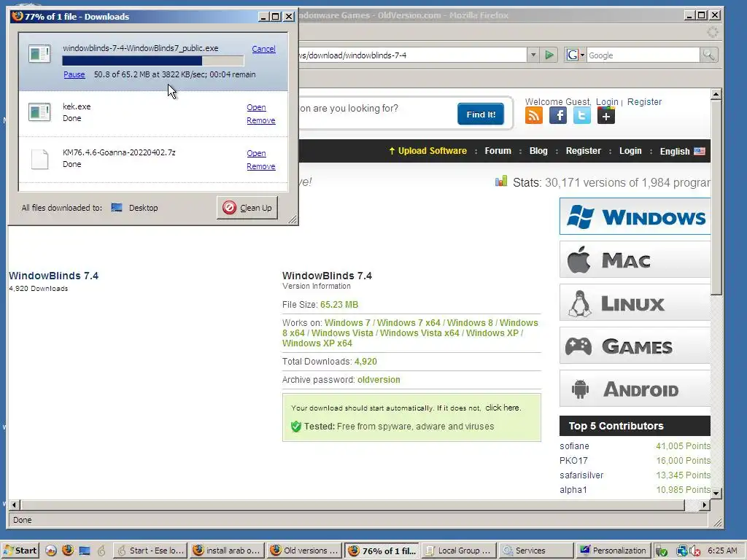The height and width of the screenshot is (560, 747).
Task: Click vertical scrollbar down arrow
Action: 716,493
